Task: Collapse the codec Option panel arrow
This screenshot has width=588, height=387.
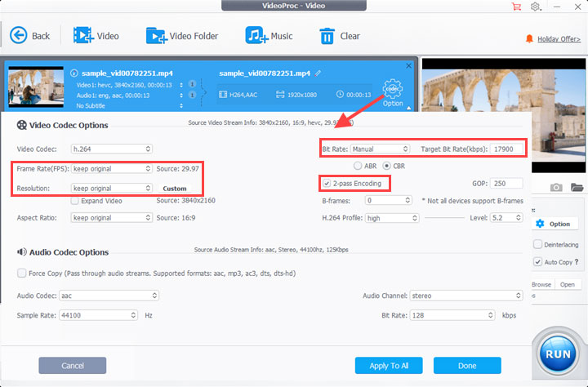Action: [x=409, y=108]
